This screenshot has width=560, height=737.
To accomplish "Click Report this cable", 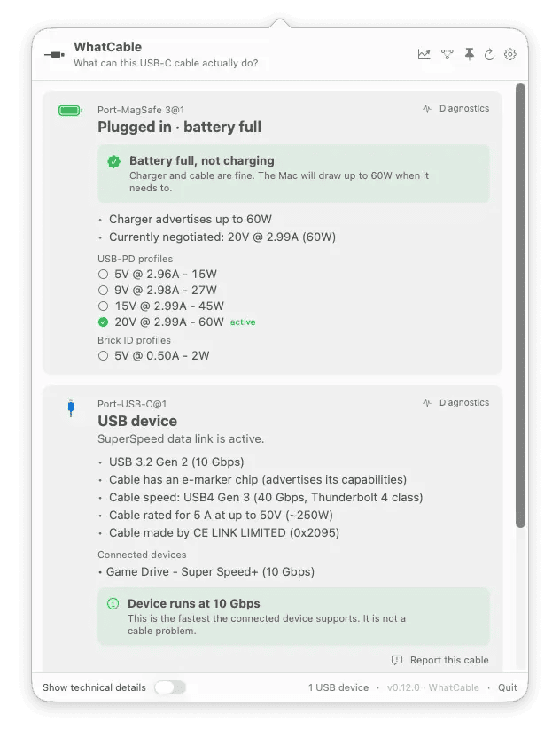I will (449, 661).
